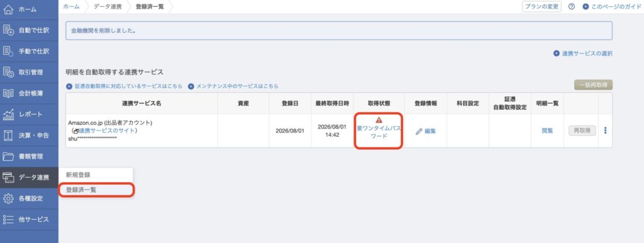The image size is (644, 243).
Task: Click the red warning triangle icon
Action: (x=379, y=120)
